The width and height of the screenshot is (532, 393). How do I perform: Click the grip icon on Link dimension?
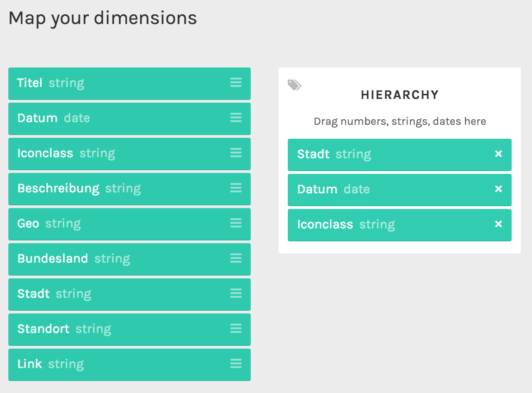pos(236,363)
